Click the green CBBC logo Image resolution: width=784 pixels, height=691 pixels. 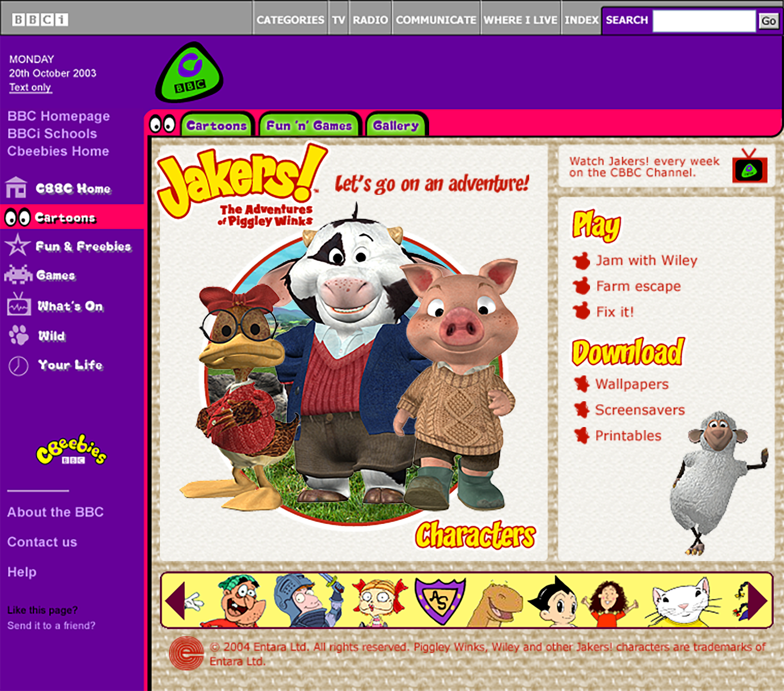189,72
